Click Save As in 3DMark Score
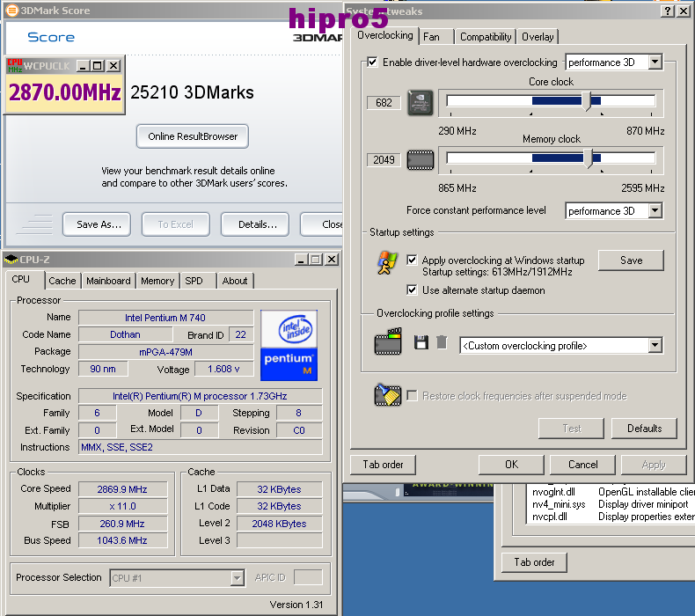Image resolution: width=695 pixels, height=616 pixels. (x=97, y=224)
